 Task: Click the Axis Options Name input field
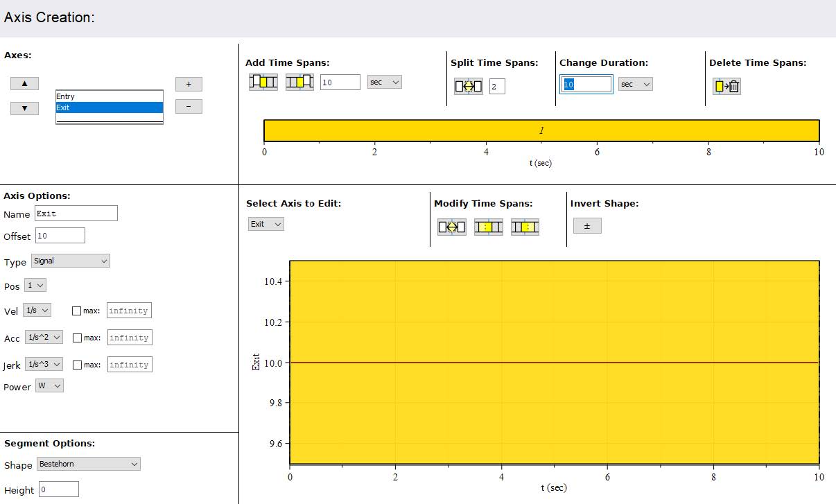pos(76,214)
